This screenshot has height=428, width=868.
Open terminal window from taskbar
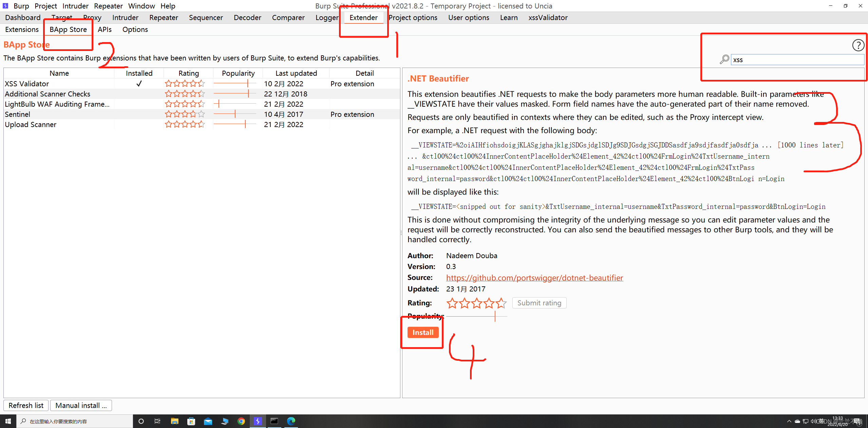click(274, 421)
